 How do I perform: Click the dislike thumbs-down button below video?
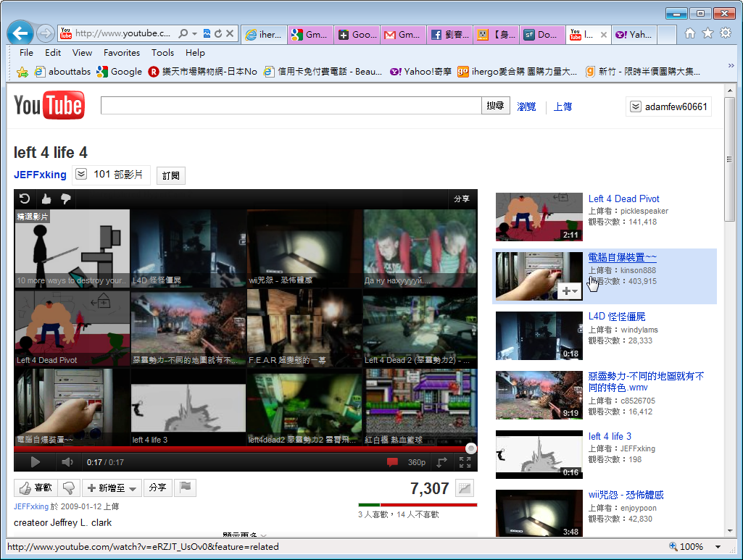69,488
